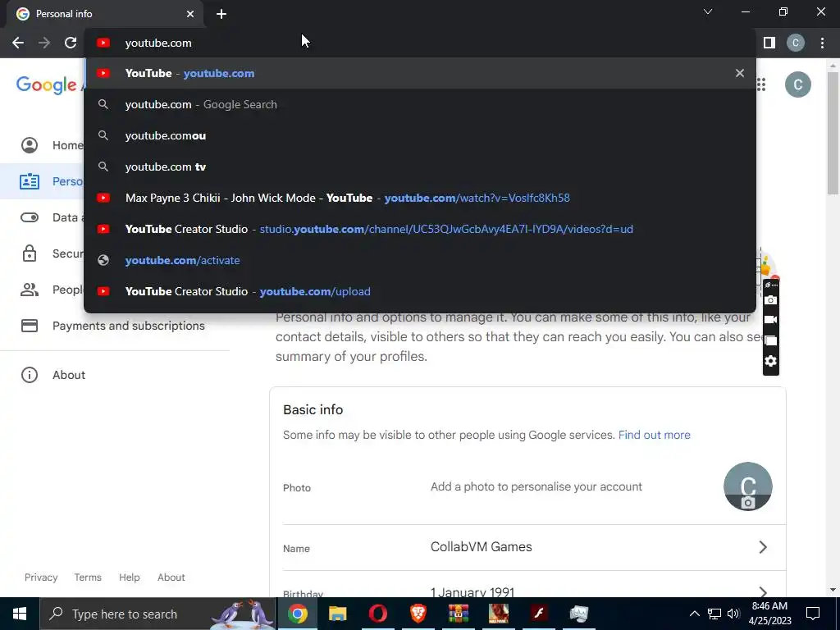The image size is (840, 630).
Task: Go back with the browser back arrow
Action: 18,43
